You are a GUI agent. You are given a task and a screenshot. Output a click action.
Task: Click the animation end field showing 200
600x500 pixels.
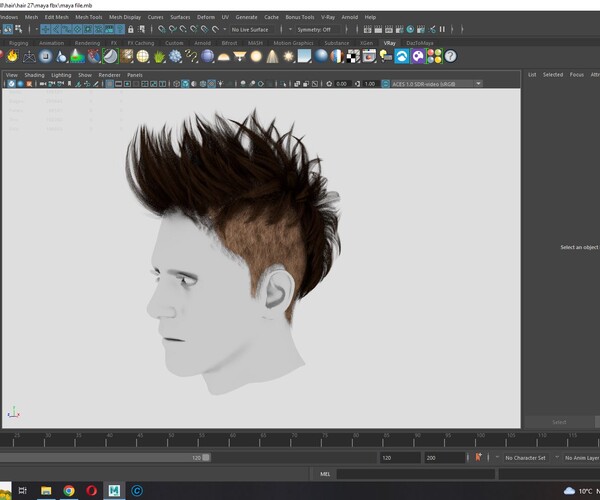(x=444, y=458)
